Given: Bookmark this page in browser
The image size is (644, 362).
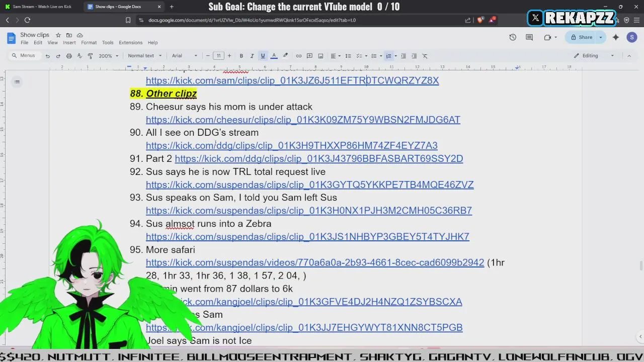Looking at the screenshot, I should click(x=128, y=20).
